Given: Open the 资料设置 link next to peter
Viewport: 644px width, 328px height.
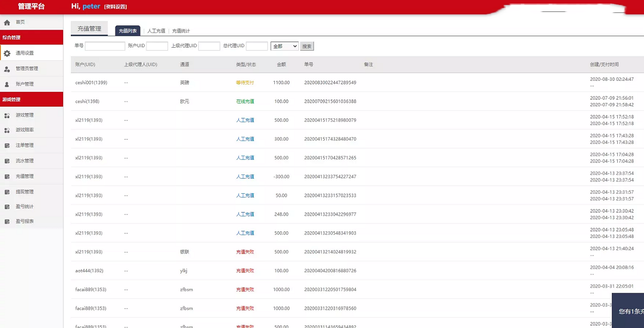Looking at the screenshot, I should click(115, 7).
